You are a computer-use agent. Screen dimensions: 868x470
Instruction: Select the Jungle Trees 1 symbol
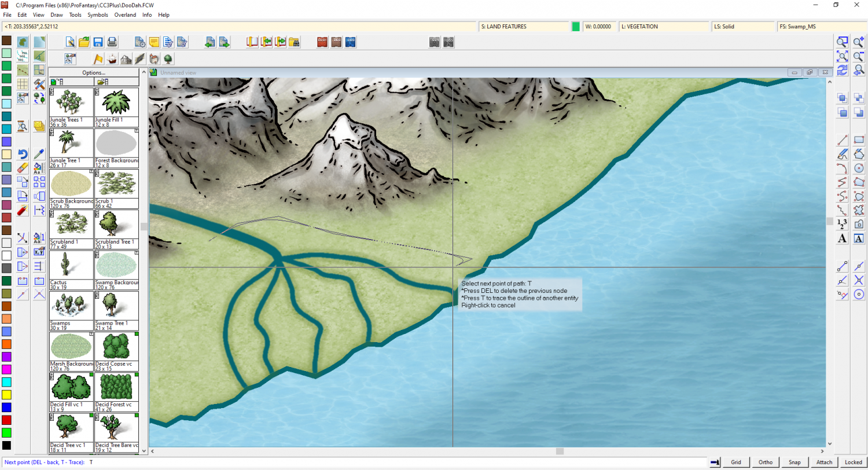tap(71, 107)
